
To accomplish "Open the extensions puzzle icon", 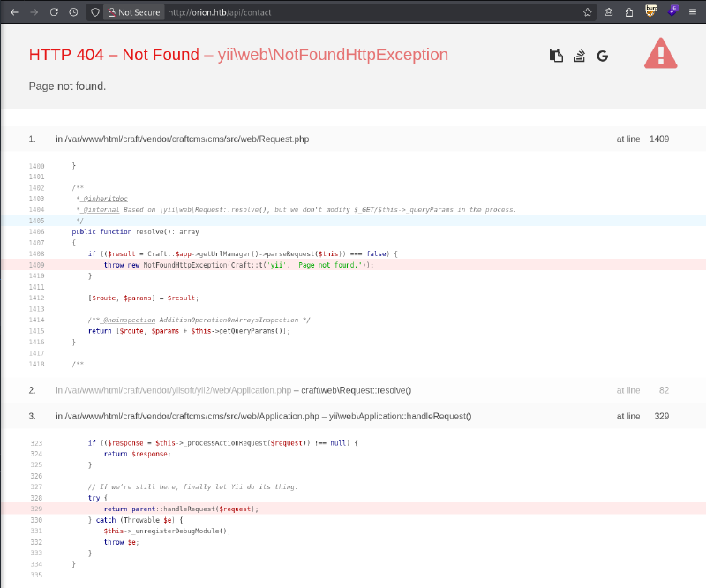I will click(629, 12).
